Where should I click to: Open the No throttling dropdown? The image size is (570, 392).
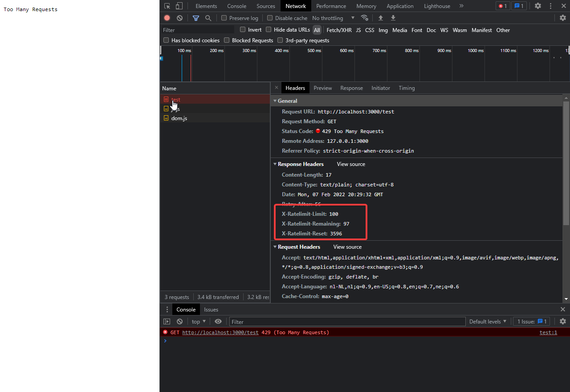pos(334,18)
